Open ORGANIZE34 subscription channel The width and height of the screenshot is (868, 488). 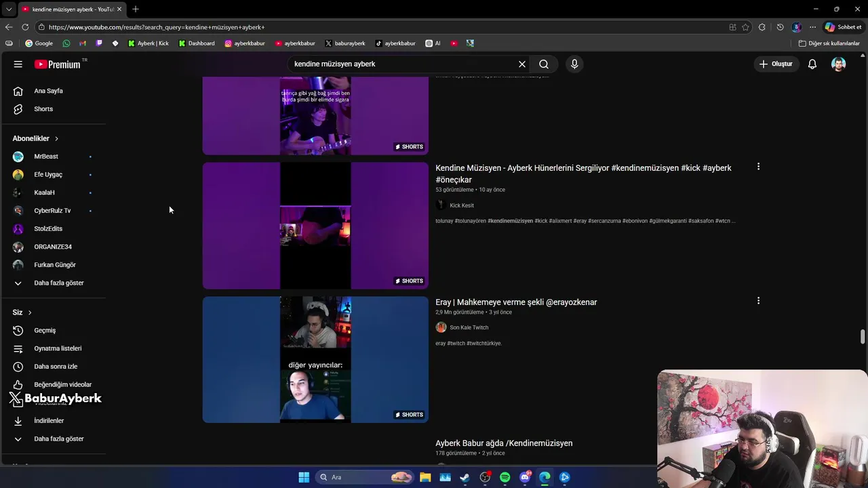click(x=54, y=247)
